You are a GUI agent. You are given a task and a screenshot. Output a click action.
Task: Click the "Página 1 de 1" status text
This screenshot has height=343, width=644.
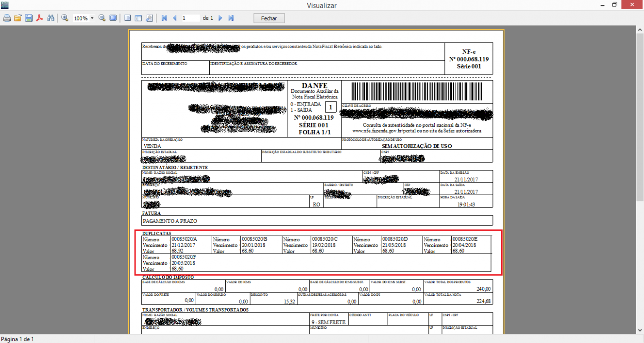(x=17, y=339)
